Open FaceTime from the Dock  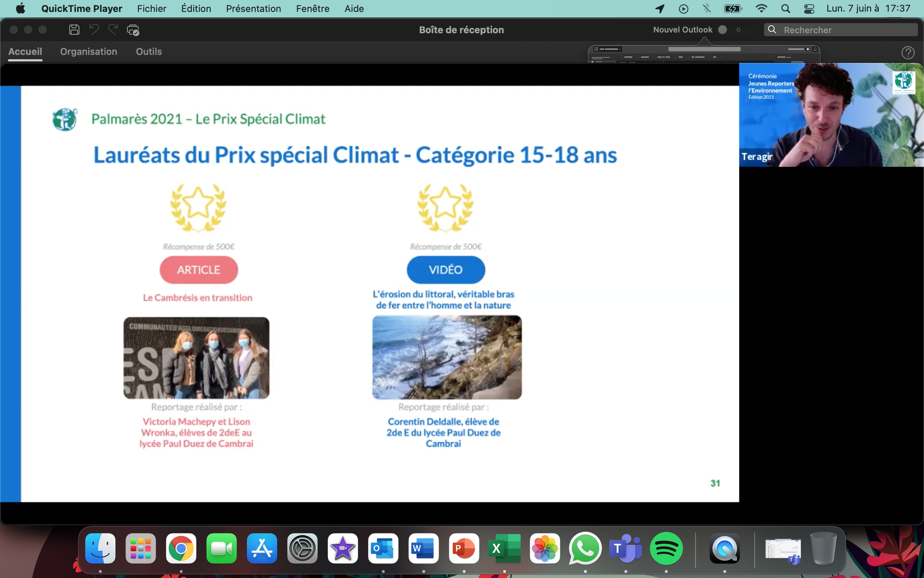click(222, 548)
